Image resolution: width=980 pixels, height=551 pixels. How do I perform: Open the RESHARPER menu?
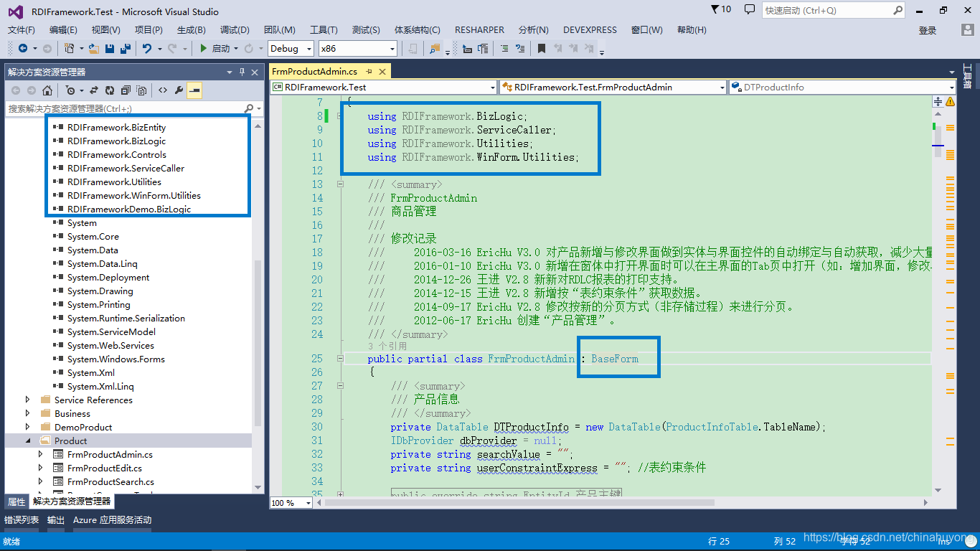[x=479, y=30]
